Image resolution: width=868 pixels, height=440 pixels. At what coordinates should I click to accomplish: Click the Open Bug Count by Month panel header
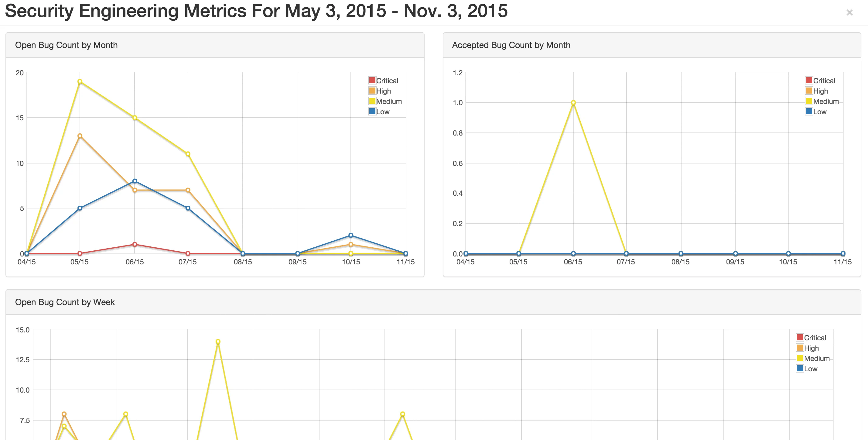66,45
